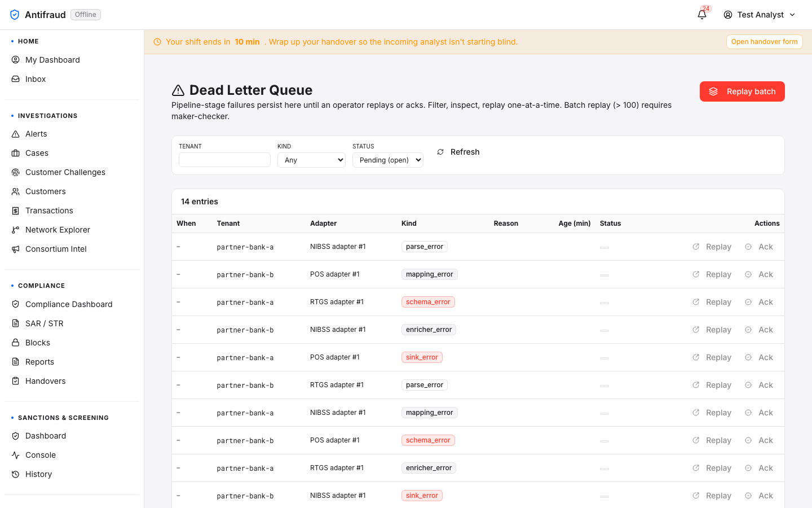
Task: Ack the NIBSS adapter mapping_error entry
Action: [x=759, y=413]
